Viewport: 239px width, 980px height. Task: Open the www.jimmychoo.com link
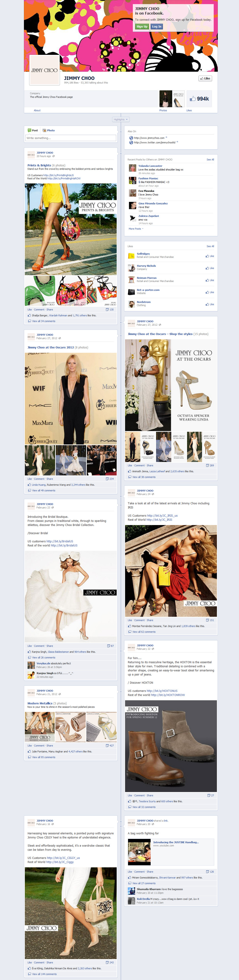[x=149, y=138]
